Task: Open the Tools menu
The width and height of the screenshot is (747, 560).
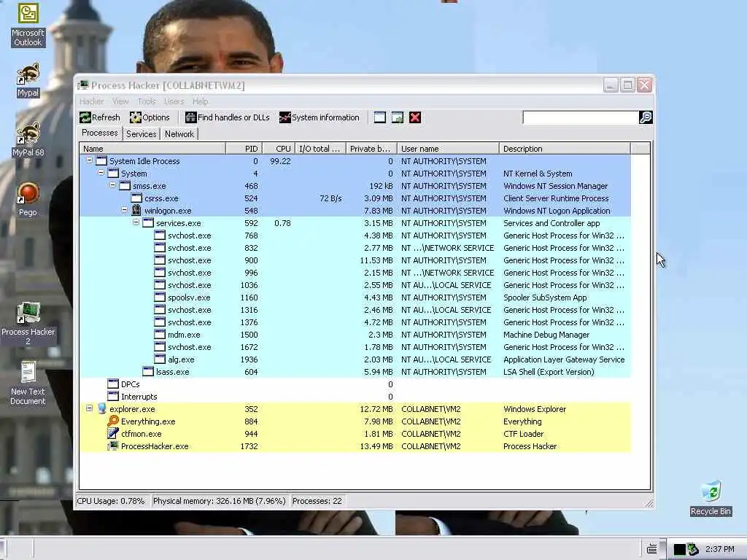Action: (x=147, y=101)
